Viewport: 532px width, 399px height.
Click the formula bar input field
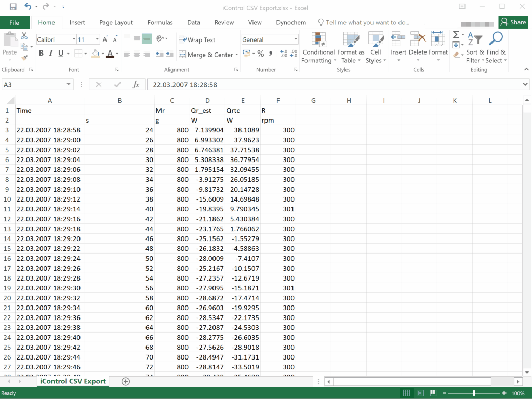coord(332,85)
